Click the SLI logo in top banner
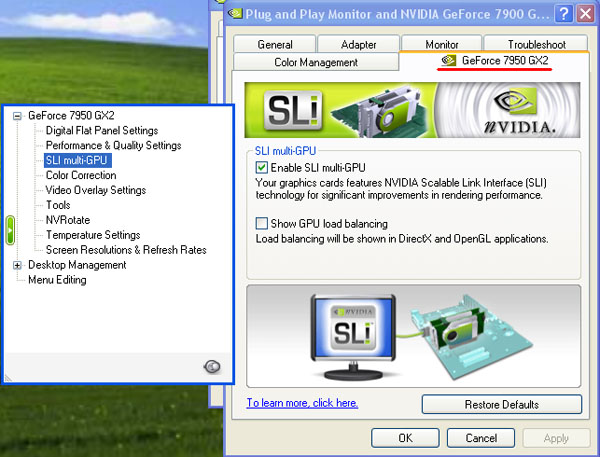Viewport: 600px width, 457px height. tap(293, 111)
